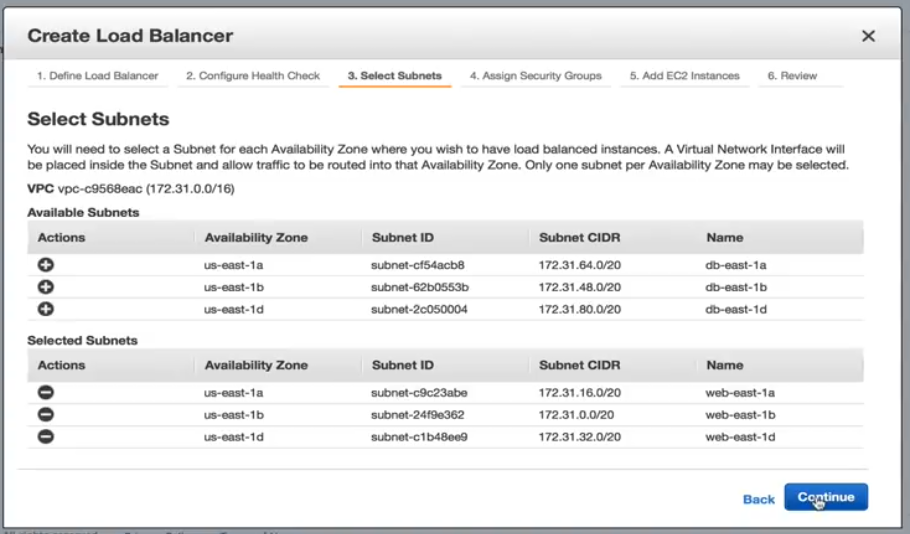Add the db-east-1d subnet with plus icon
Screen dimensions: 910x534
coord(46,309)
